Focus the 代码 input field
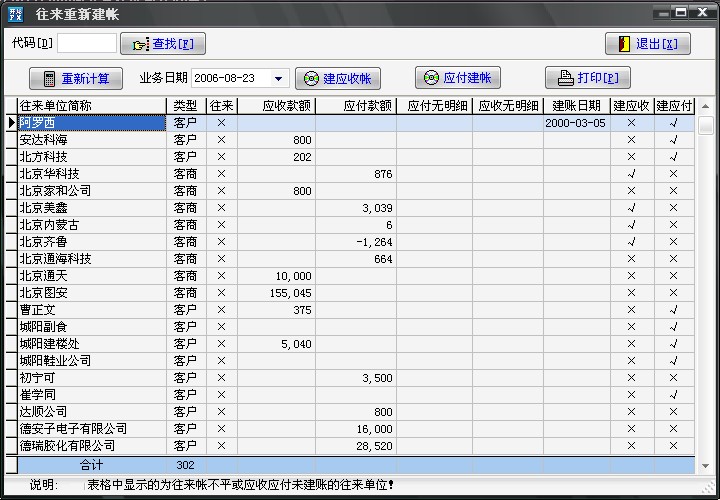This screenshot has height=500, width=720. [87, 43]
